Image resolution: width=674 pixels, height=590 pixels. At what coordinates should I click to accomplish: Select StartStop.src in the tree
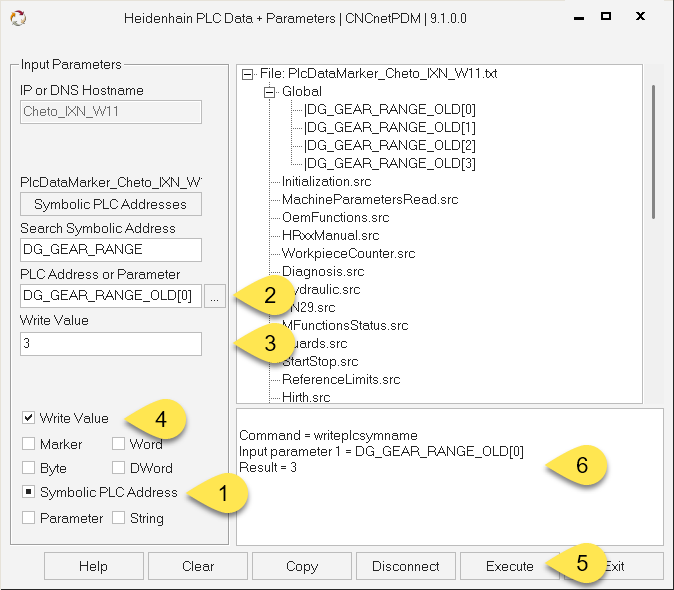coord(320,361)
